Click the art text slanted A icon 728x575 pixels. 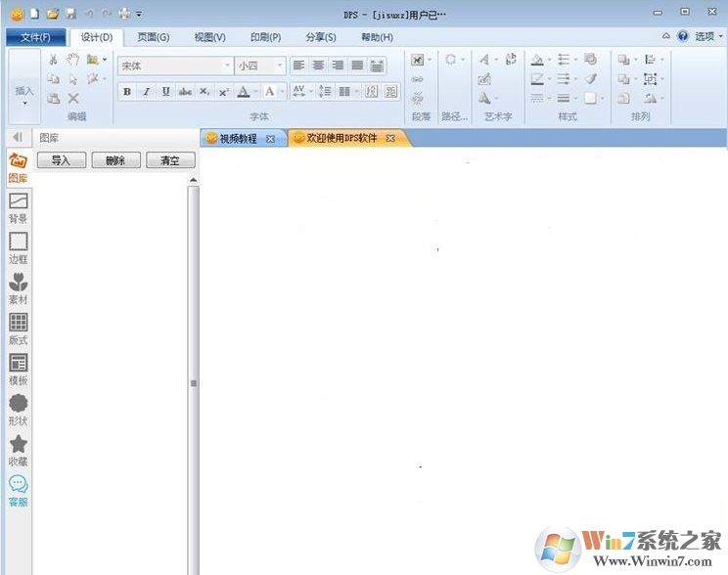(x=484, y=60)
